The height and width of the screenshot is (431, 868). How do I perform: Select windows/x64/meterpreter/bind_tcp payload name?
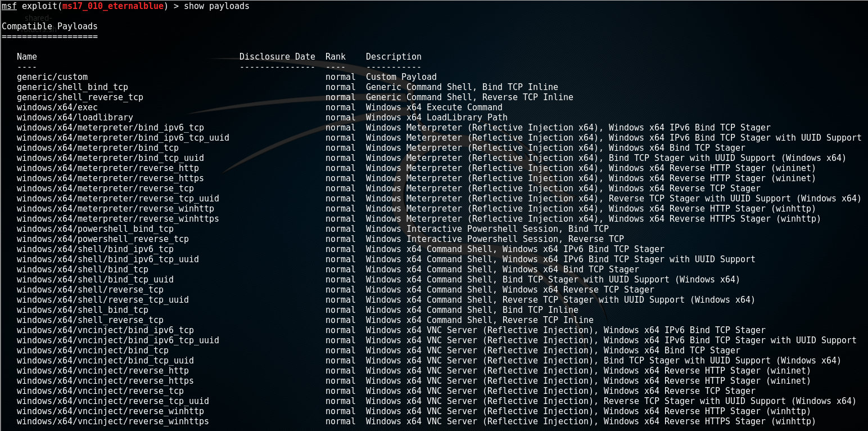click(x=98, y=148)
